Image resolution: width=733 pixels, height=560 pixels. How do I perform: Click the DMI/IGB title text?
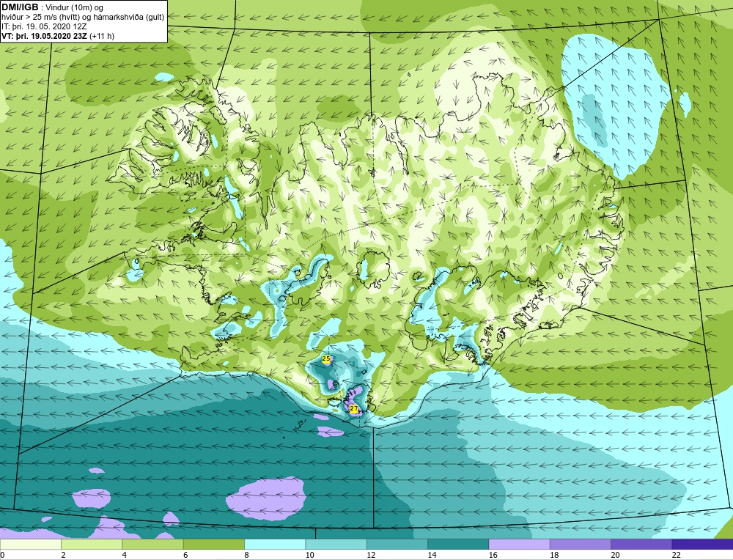click(x=20, y=7)
